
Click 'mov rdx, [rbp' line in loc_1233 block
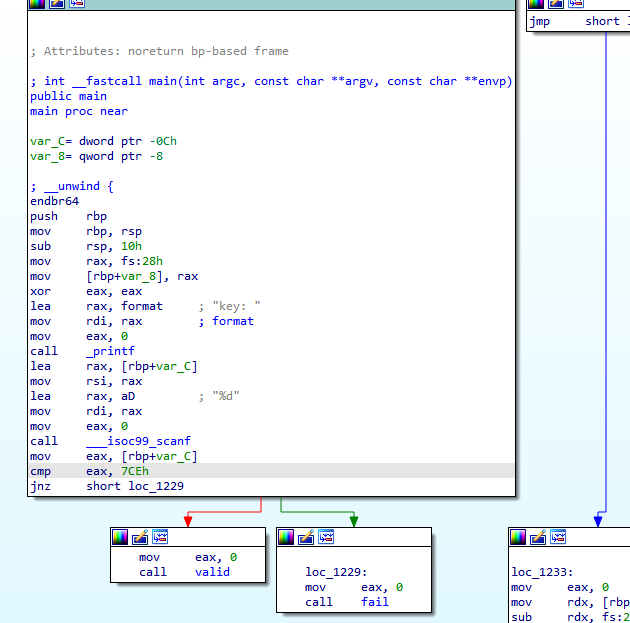[571, 602]
